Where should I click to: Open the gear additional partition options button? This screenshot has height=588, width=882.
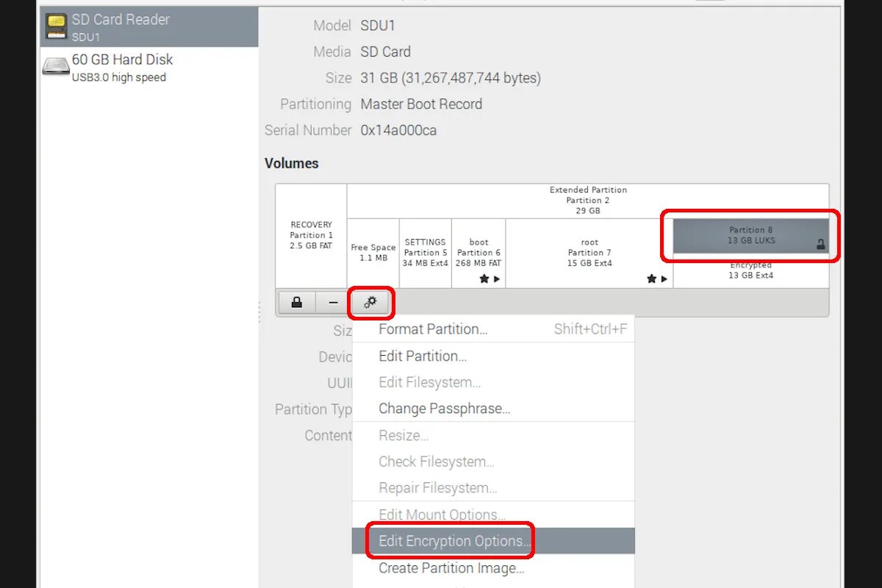click(370, 302)
